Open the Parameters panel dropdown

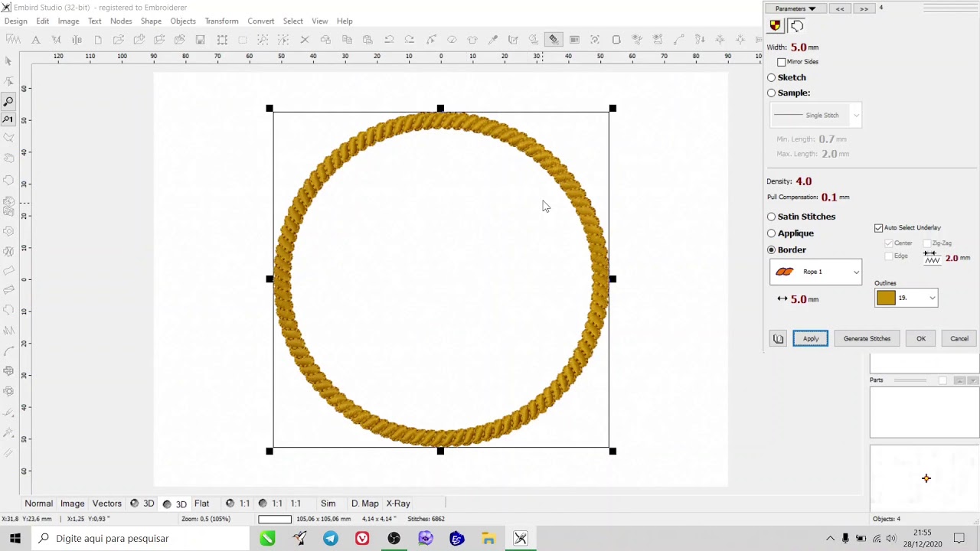795,8
